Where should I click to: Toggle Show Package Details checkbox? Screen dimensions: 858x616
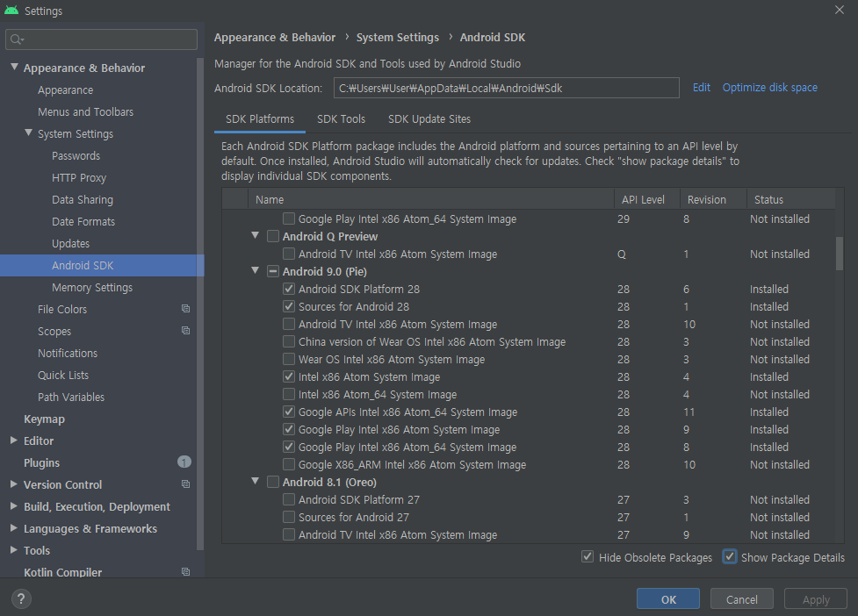(x=730, y=557)
